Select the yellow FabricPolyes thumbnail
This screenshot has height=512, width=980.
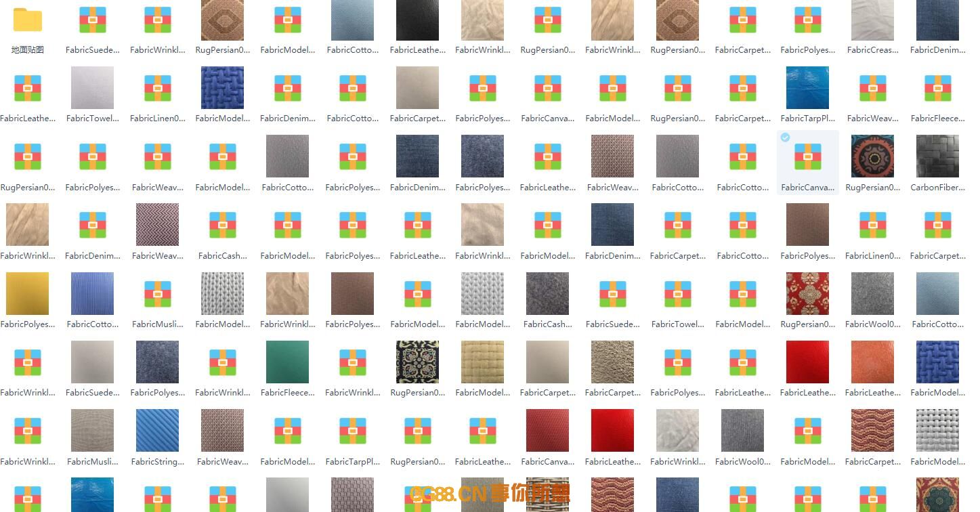[x=27, y=293]
